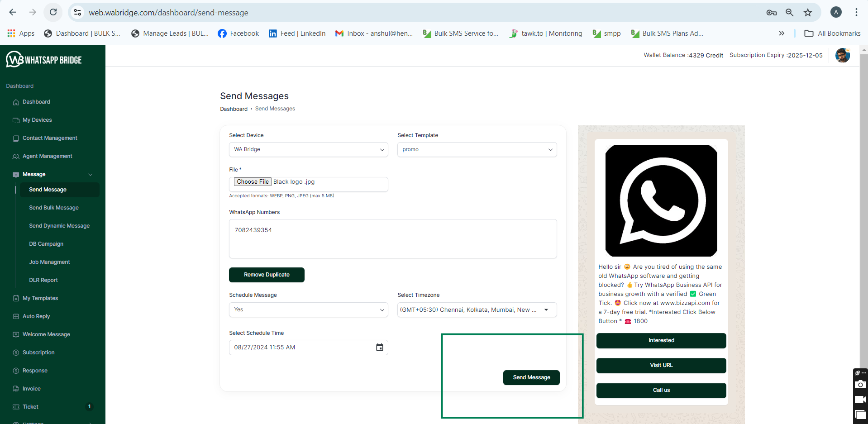Collapse the Message menu chevron
This screenshot has height=424, width=868.
point(91,175)
